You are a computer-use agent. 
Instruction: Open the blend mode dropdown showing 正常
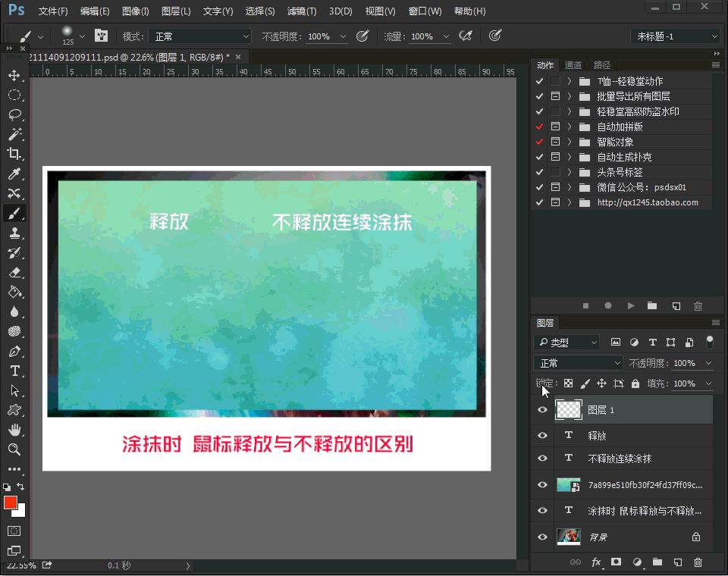coord(578,362)
